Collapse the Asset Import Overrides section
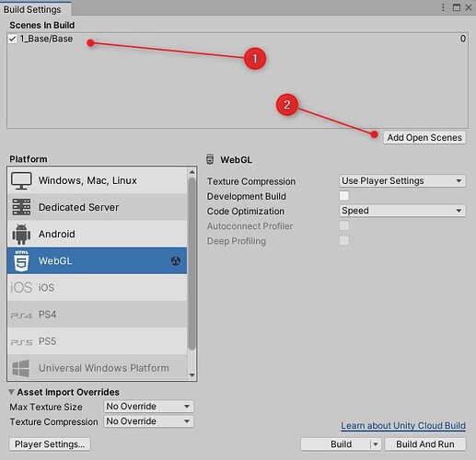Viewport: 476px width, 460px height. [x=11, y=392]
